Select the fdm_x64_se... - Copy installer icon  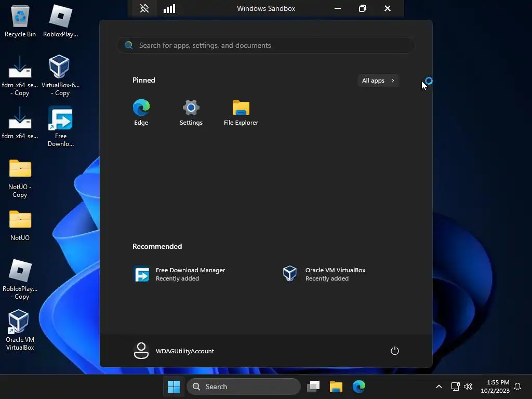pos(20,76)
